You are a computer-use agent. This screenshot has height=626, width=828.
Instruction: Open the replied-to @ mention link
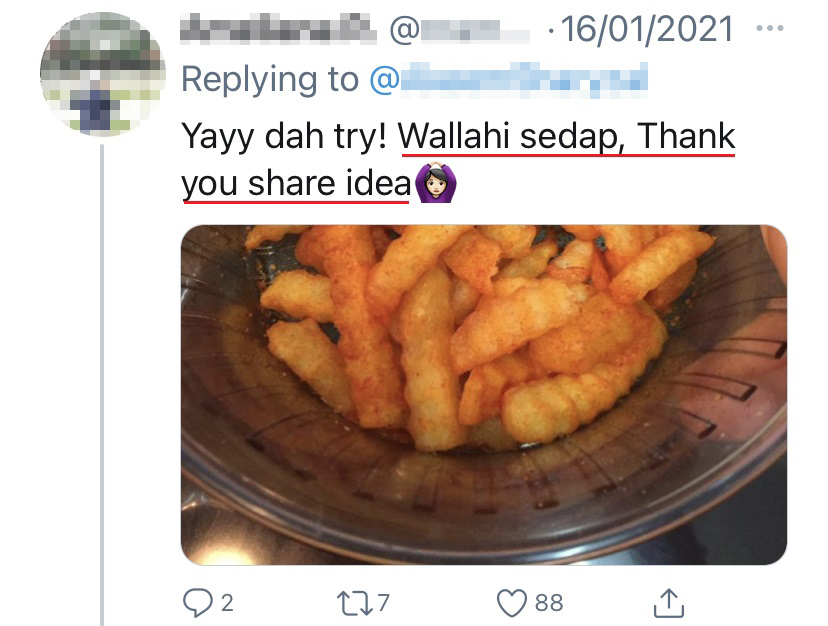pos(509,80)
